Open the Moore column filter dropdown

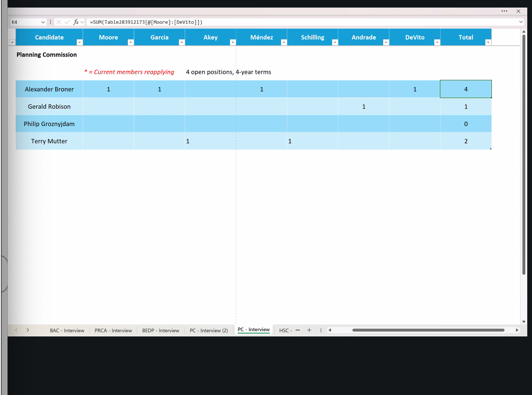130,43
